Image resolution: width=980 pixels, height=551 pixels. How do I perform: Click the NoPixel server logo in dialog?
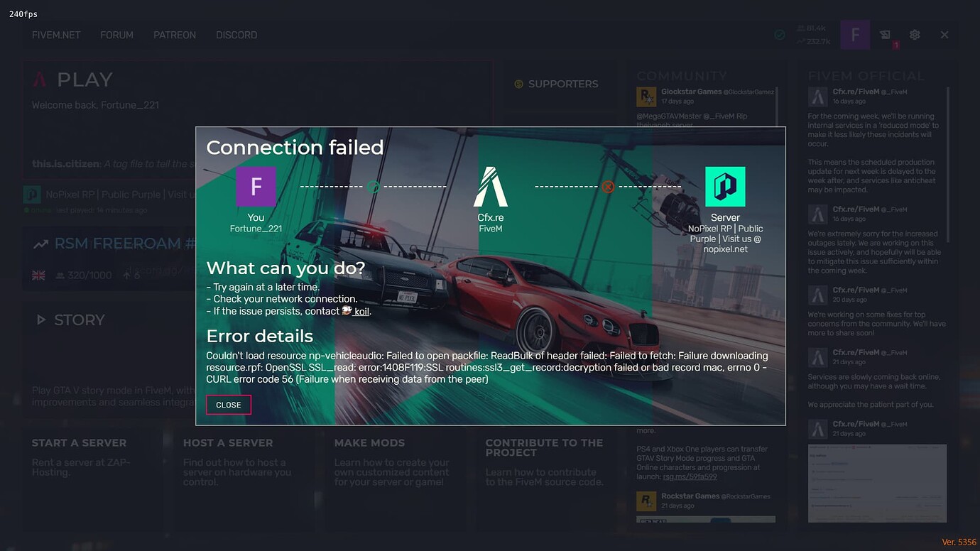click(725, 187)
